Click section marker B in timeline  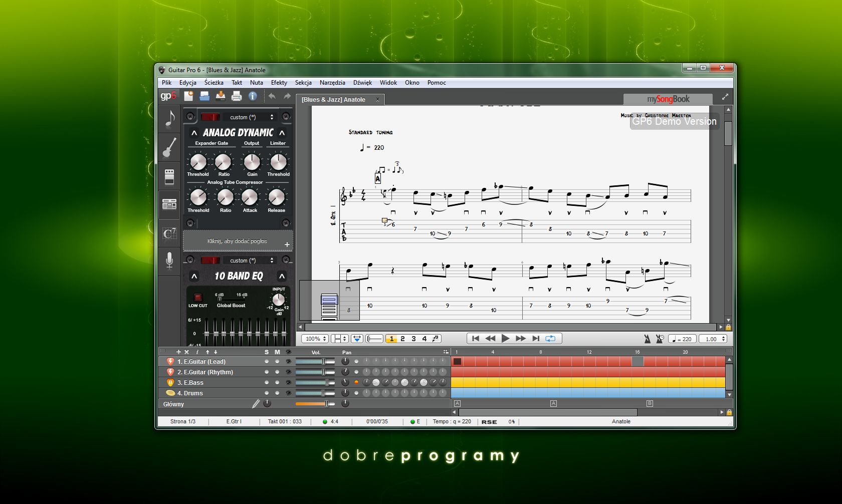[650, 403]
